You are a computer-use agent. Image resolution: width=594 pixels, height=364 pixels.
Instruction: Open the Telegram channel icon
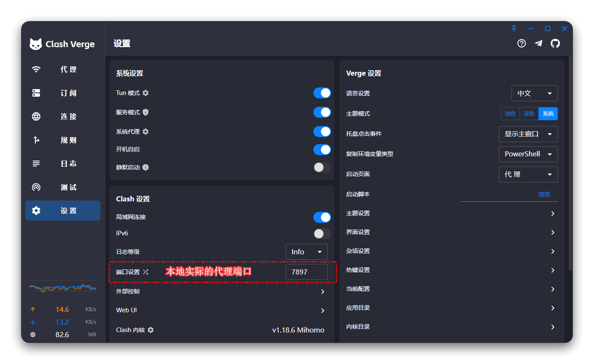[538, 43]
